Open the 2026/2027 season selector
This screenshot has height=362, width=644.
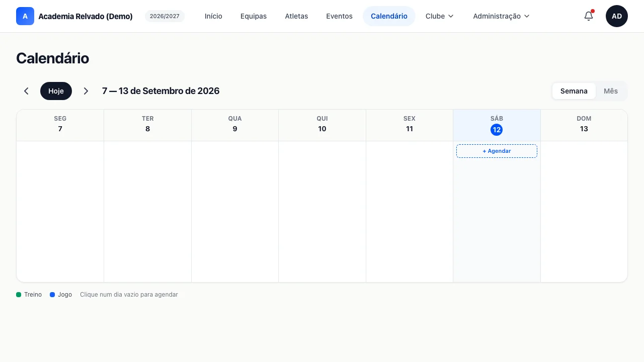pos(165,16)
